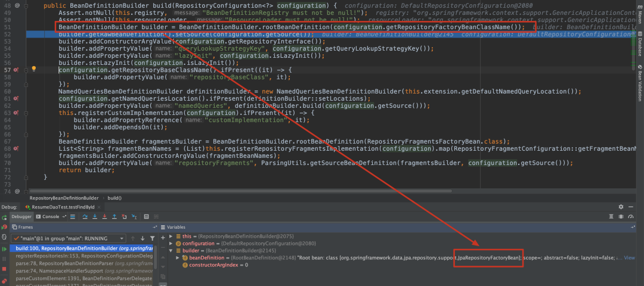Click the Pause Program icon
644x286 pixels.
tap(4, 259)
